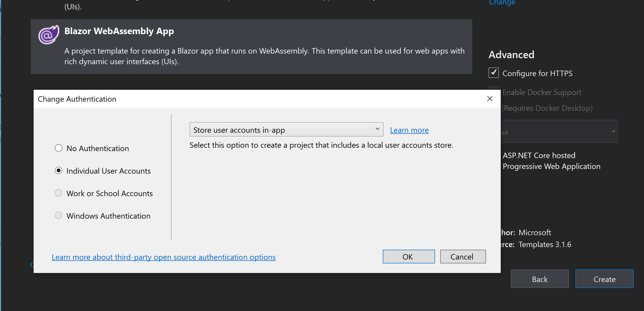
Task: Confirm with the OK button
Action: click(408, 256)
